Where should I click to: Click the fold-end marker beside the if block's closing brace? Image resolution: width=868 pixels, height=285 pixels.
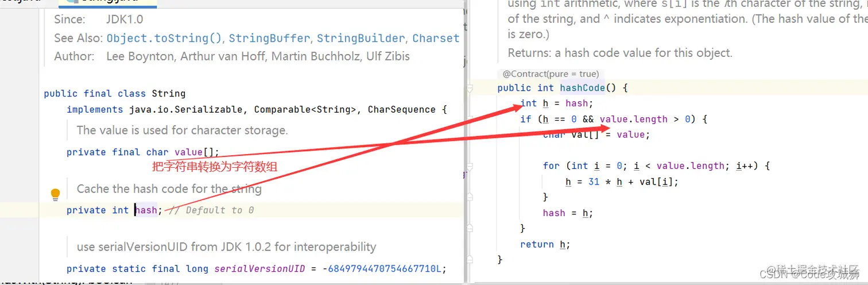(x=470, y=228)
